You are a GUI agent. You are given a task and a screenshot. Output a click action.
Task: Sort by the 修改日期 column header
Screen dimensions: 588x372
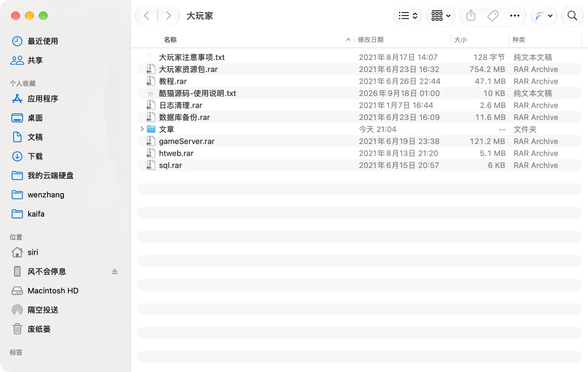(370, 39)
